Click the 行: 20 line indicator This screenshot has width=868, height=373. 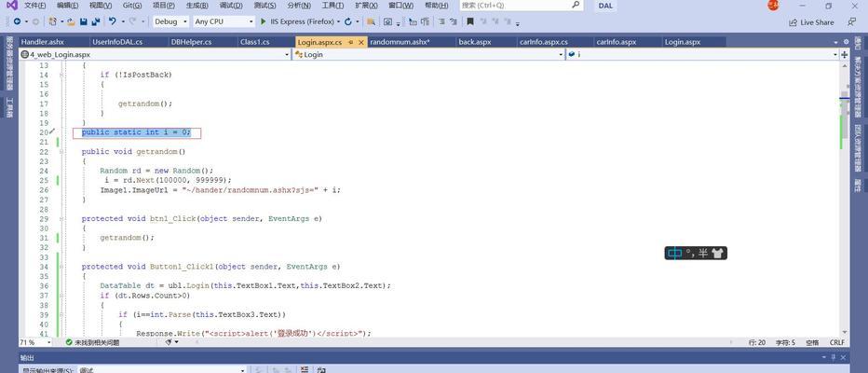coord(757,342)
